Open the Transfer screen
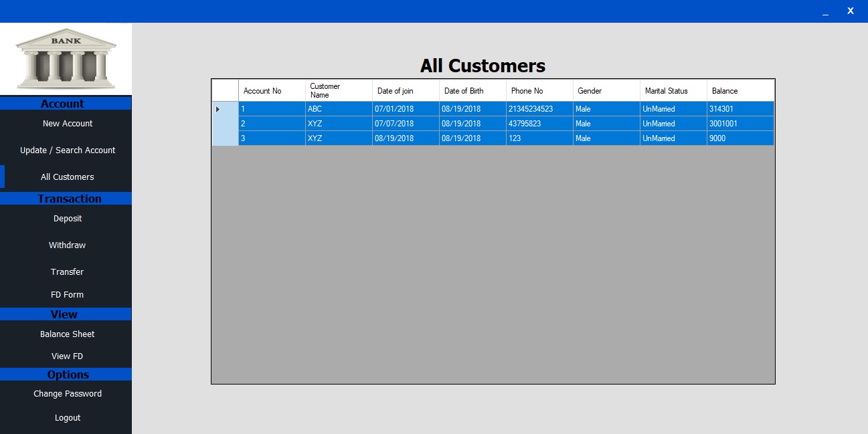This screenshot has width=868, height=434. click(67, 272)
